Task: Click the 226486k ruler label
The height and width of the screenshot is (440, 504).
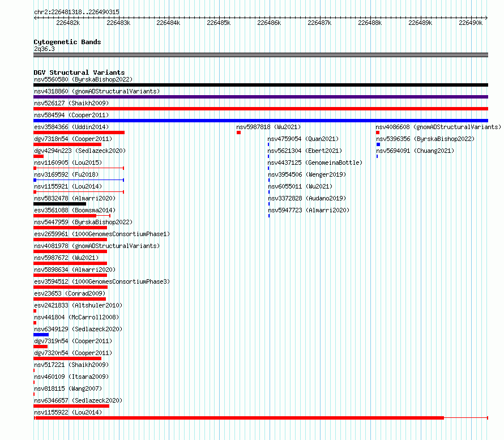Action: pyautogui.click(x=269, y=23)
